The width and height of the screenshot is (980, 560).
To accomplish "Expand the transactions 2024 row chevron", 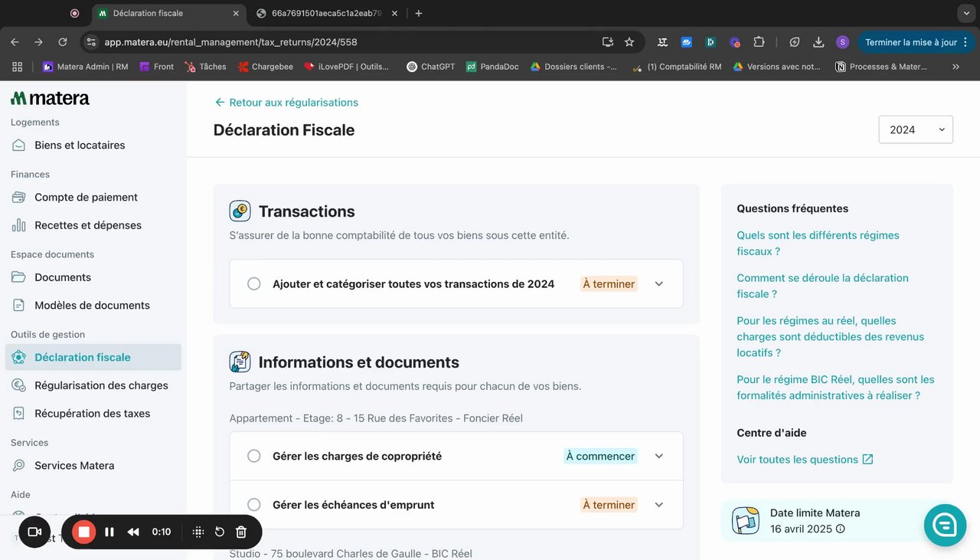I will pos(659,284).
